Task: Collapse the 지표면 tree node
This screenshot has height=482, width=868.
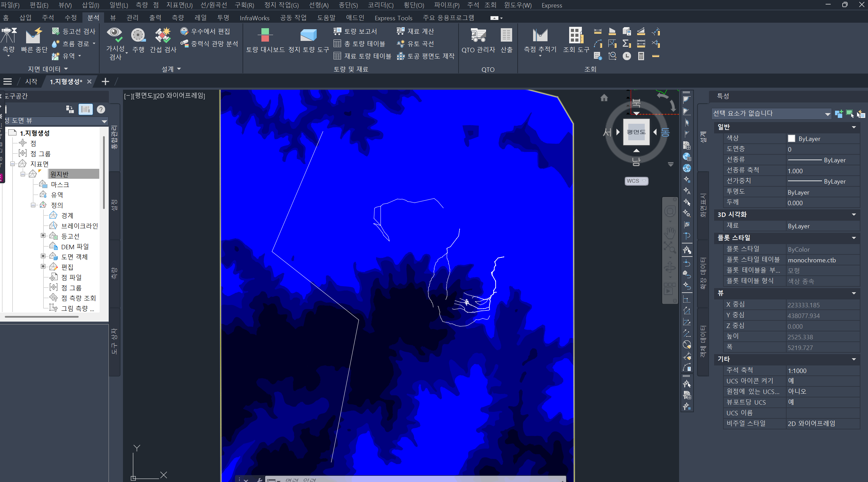Action: click(x=13, y=164)
